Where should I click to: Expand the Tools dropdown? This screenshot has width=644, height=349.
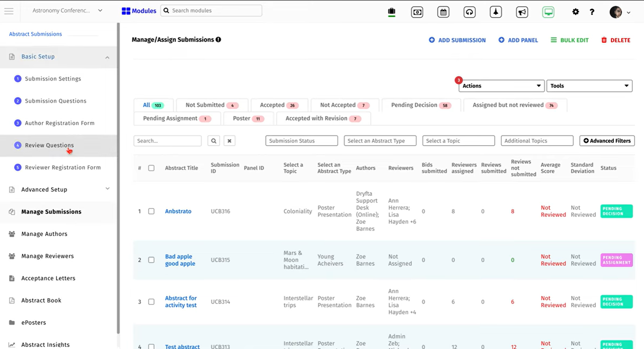589,86
